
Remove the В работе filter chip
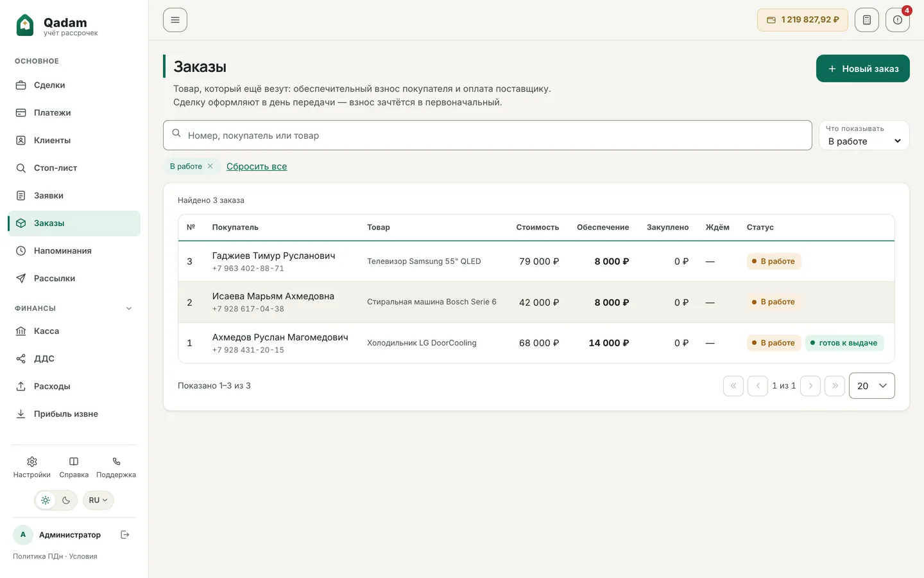click(210, 166)
